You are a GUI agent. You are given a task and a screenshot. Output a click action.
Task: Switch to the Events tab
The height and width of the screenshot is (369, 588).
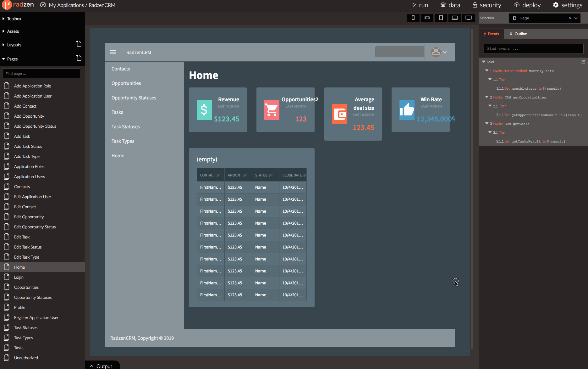pos(491,34)
